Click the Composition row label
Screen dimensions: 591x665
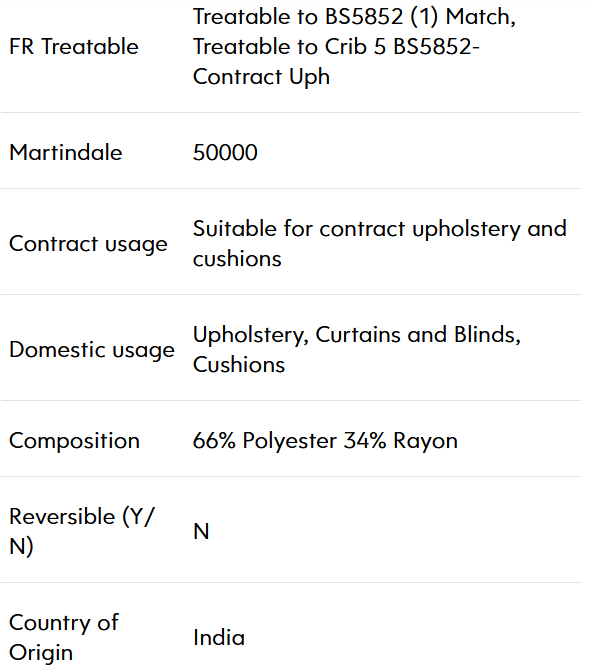[75, 441]
